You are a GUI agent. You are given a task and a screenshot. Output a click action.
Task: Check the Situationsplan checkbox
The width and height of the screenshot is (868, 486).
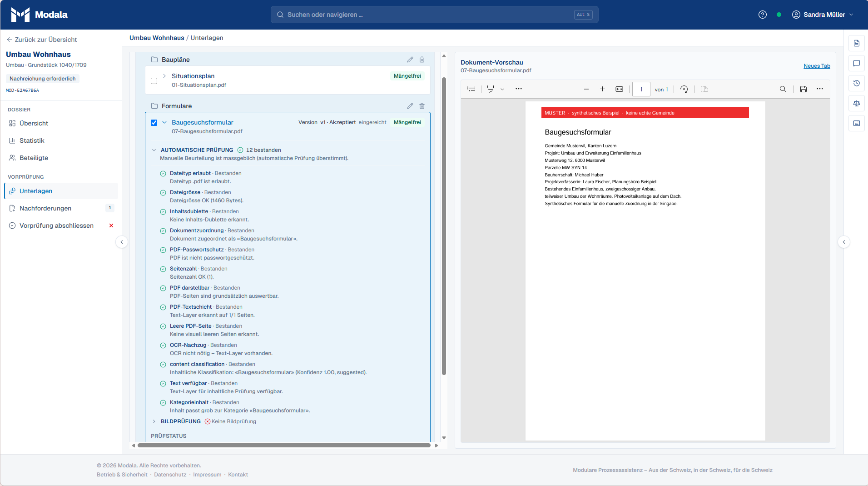click(154, 81)
